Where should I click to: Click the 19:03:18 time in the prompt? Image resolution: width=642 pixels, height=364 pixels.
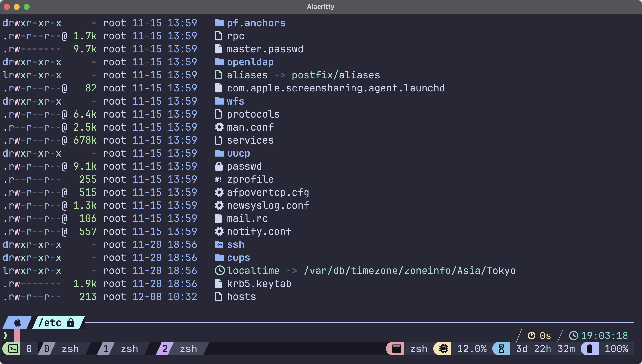(604, 336)
